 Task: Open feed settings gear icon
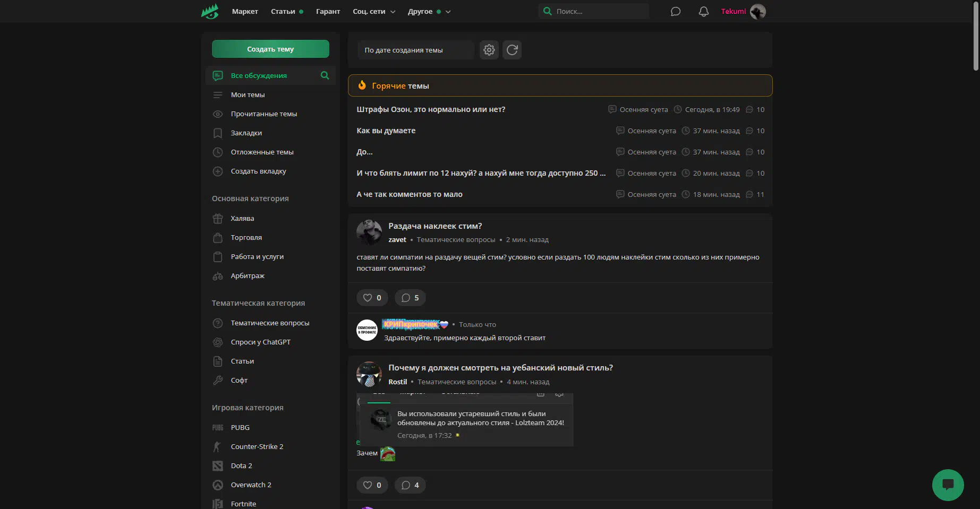click(x=489, y=50)
